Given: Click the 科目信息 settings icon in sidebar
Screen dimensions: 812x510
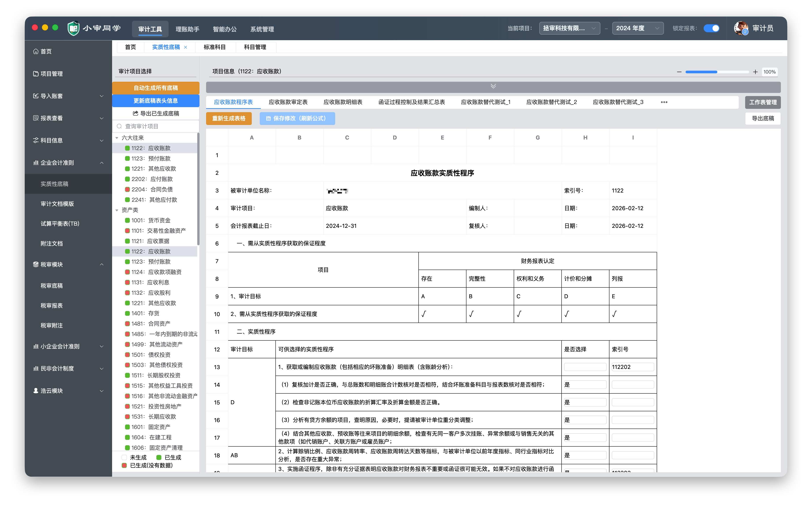Looking at the screenshot, I should 36,140.
